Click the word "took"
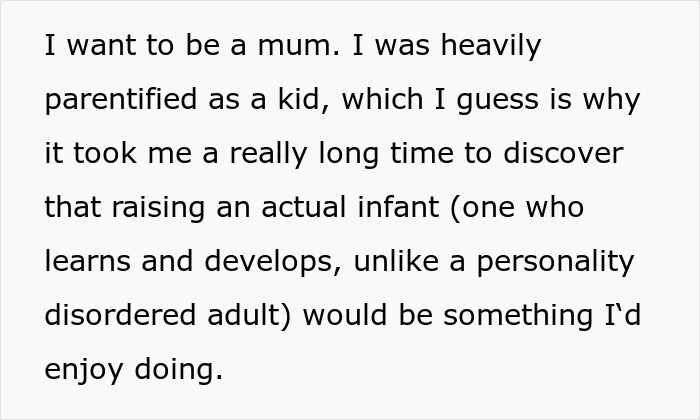This screenshot has width=700, height=420. (105, 153)
